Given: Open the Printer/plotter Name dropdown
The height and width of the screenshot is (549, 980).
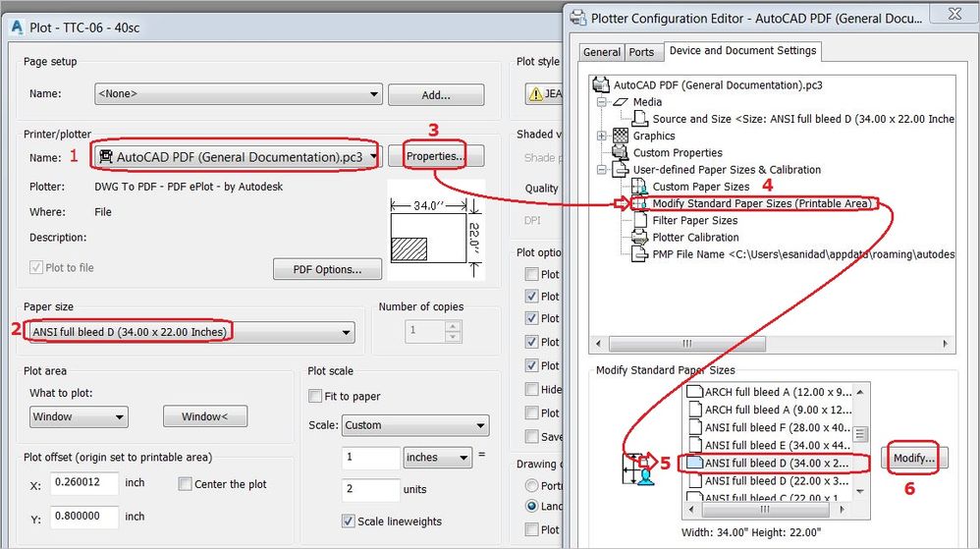Looking at the screenshot, I should [238, 156].
